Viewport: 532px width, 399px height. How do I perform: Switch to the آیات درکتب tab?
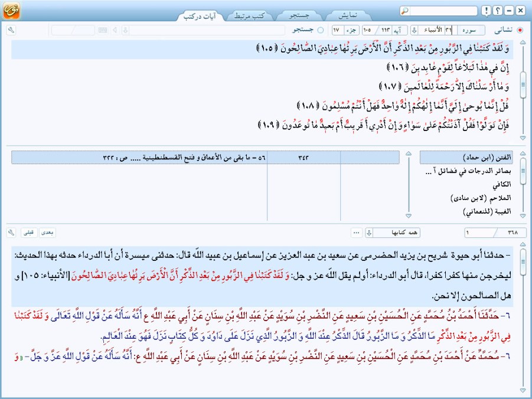pos(200,15)
